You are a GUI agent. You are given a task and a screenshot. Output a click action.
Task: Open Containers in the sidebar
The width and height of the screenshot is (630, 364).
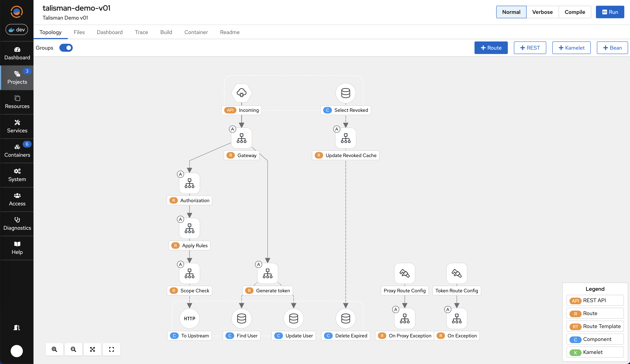17,151
